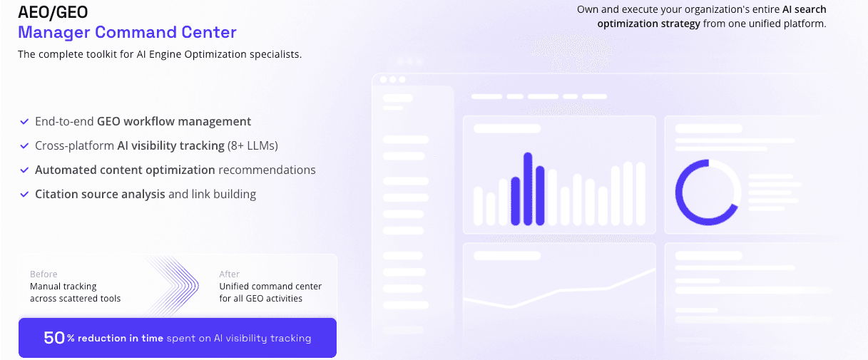This screenshot has width=868, height=360.
Task: Click the tallest purple bar in the bar chart
Action: tap(528, 188)
